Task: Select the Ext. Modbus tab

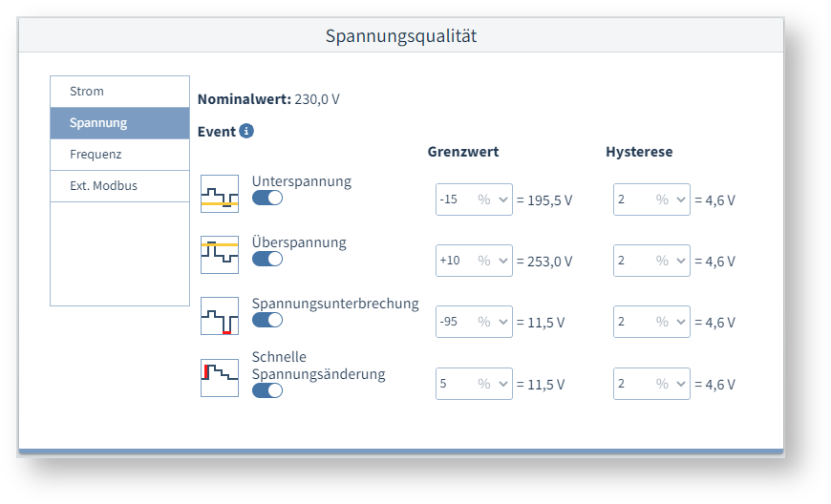Action: point(119,186)
